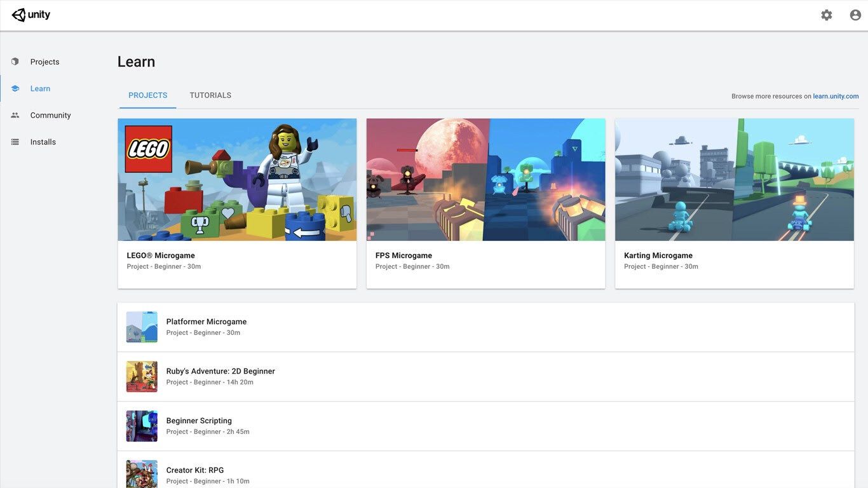Select Ruby's Adventure: 2D Beginner title
Viewport: 868px width, 488px height.
pyautogui.click(x=220, y=371)
